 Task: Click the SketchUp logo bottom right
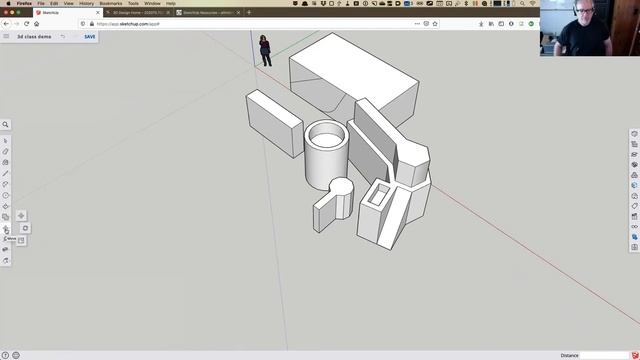(635, 355)
